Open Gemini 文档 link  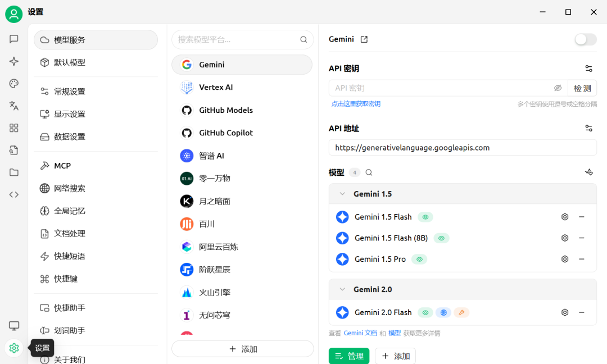pyautogui.click(x=360, y=333)
